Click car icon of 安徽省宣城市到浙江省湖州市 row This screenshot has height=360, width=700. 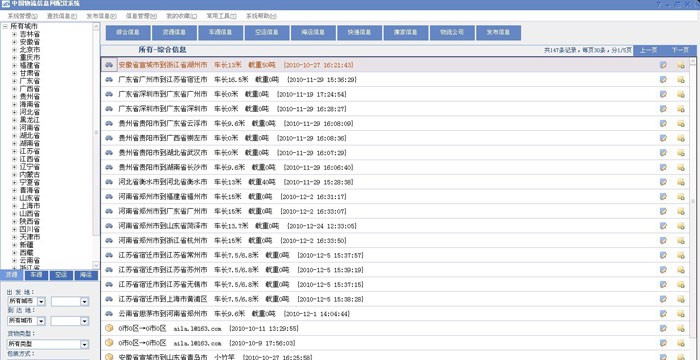(x=108, y=65)
